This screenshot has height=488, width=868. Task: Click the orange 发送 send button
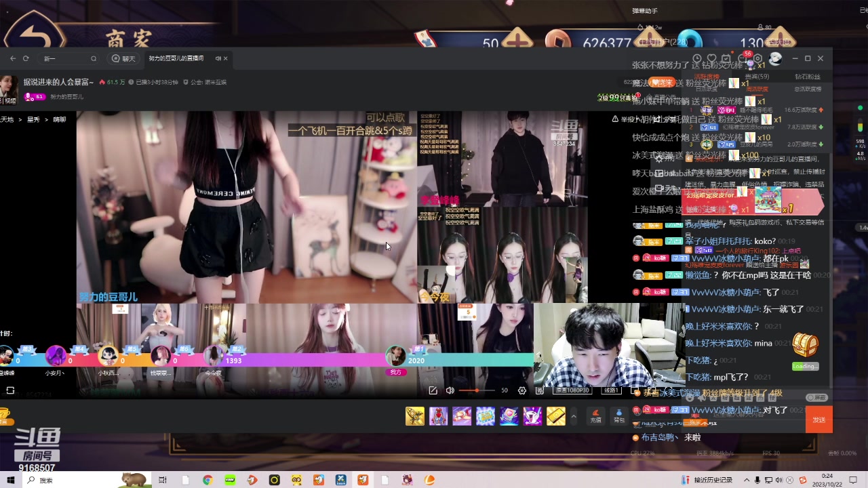tap(818, 420)
